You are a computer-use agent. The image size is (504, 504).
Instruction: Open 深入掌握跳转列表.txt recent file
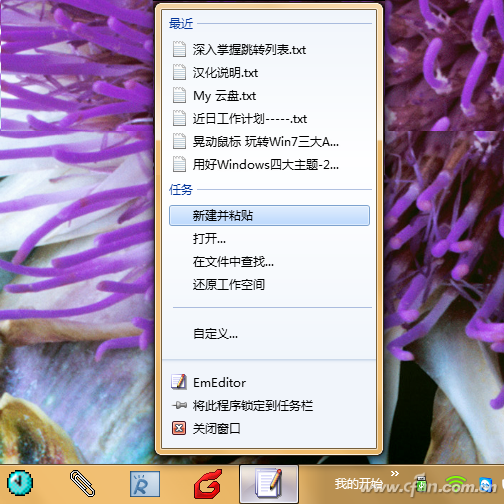269,50
